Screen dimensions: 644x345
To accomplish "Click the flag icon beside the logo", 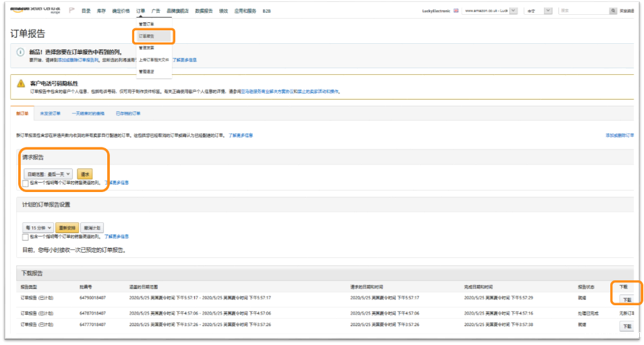I will (71, 11).
